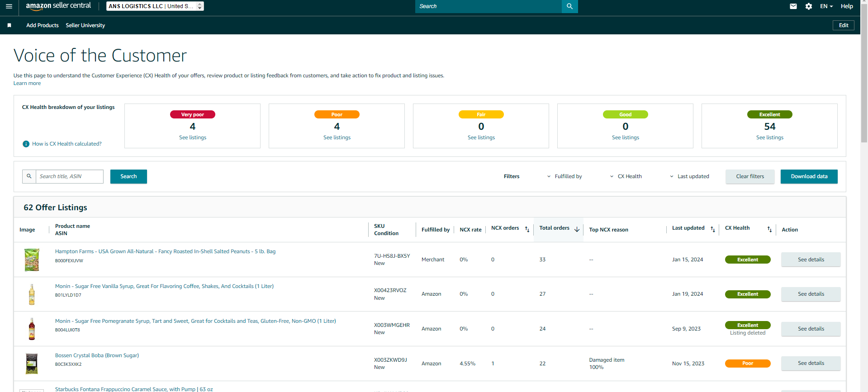
Task: Click the 62 Offer Listings heading
Action: [x=55, y=208]
